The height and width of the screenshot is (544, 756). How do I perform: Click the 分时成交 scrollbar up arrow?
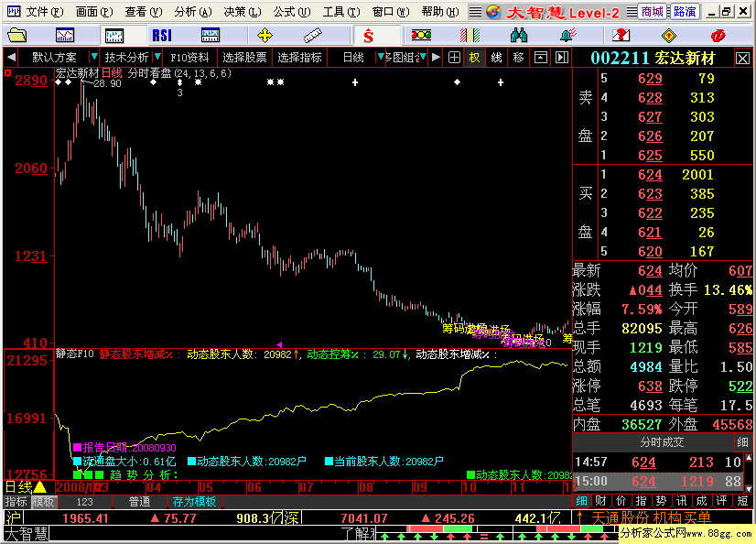pos(749,457)
